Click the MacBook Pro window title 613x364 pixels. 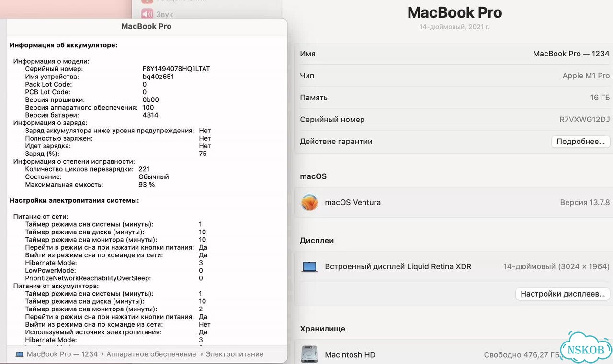point(146,26)
